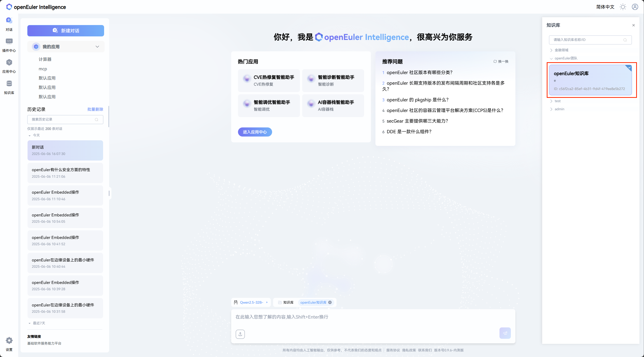This screenshot has width=644, height=357.
Task: Open the 新对话 history entry
Action: coord(65,150)
